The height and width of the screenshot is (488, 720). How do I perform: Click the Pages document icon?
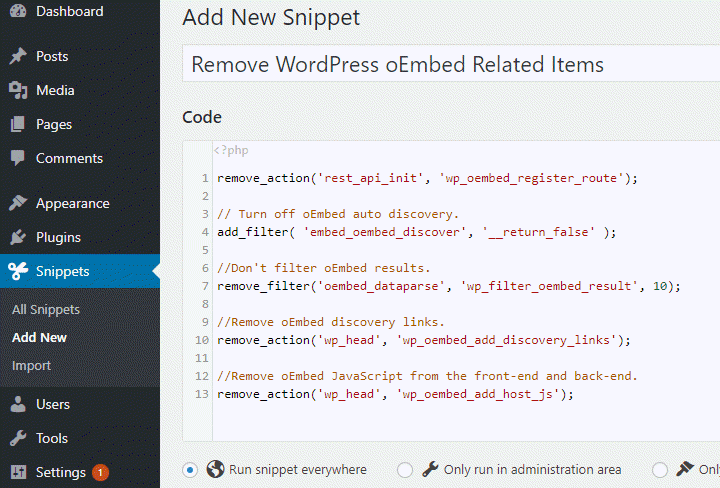(18, 124)
